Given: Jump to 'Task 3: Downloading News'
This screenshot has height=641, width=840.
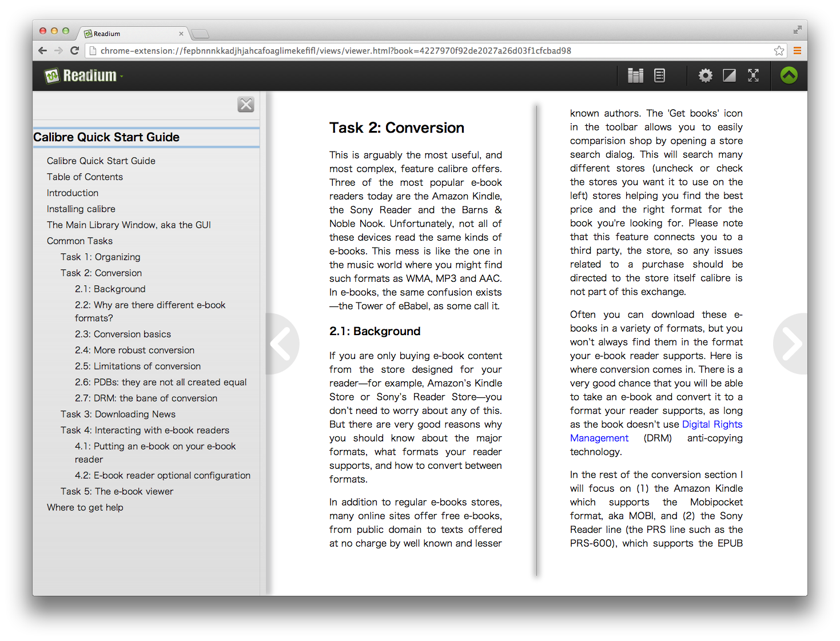Looking at the screenshot, I should pyautogui.click(x=118, y=414).
